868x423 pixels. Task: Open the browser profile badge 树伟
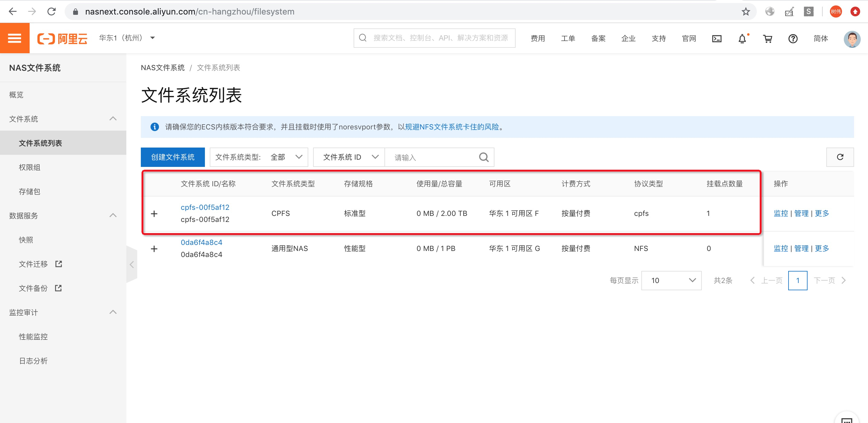(x=836, y=11)
